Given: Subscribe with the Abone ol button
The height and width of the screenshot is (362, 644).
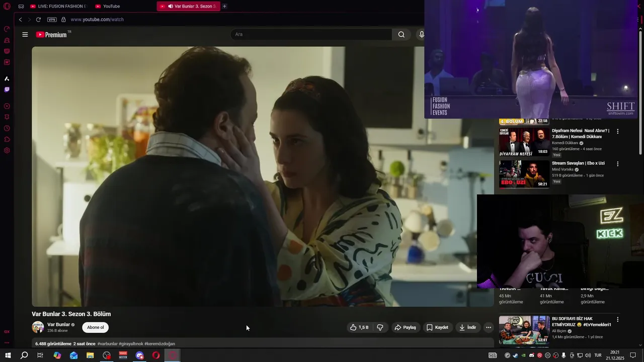Looking at the screenshot, I should (x=95, y=327).
